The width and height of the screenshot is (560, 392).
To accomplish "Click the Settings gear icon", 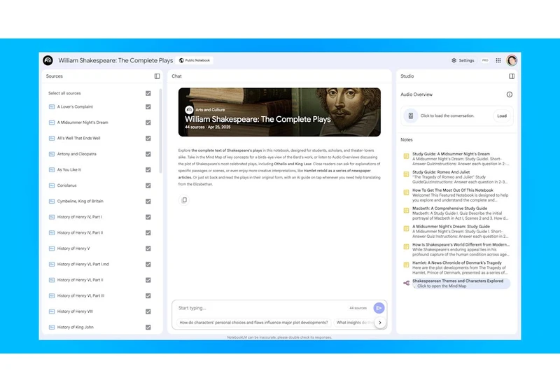I will point(454,60).
